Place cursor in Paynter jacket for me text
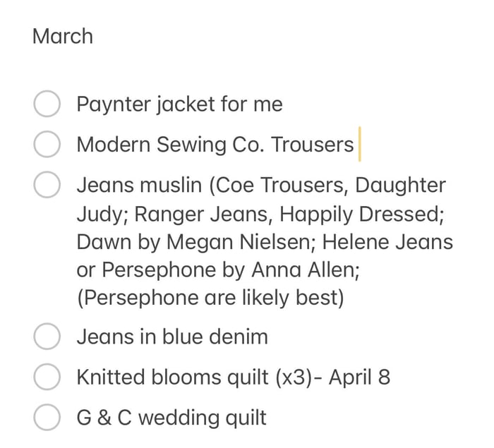This screenshot has height=448, width=494. pyautogui.click(x=179, y=104)
